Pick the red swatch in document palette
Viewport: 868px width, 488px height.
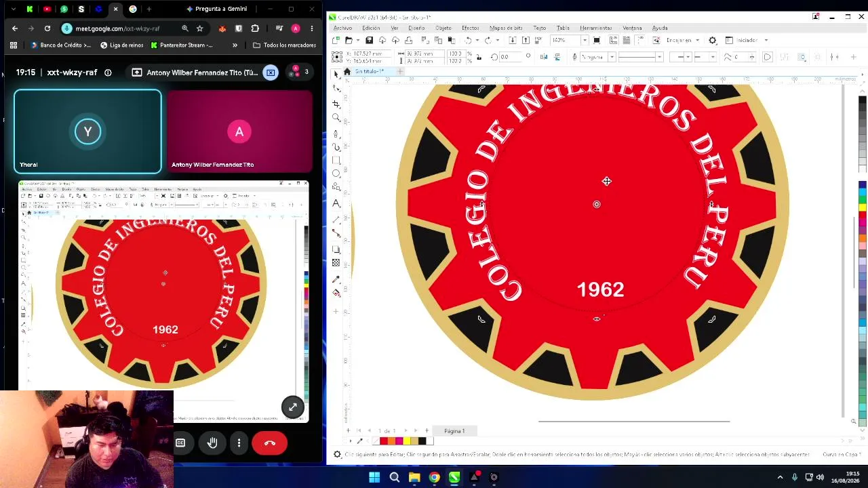384,441
